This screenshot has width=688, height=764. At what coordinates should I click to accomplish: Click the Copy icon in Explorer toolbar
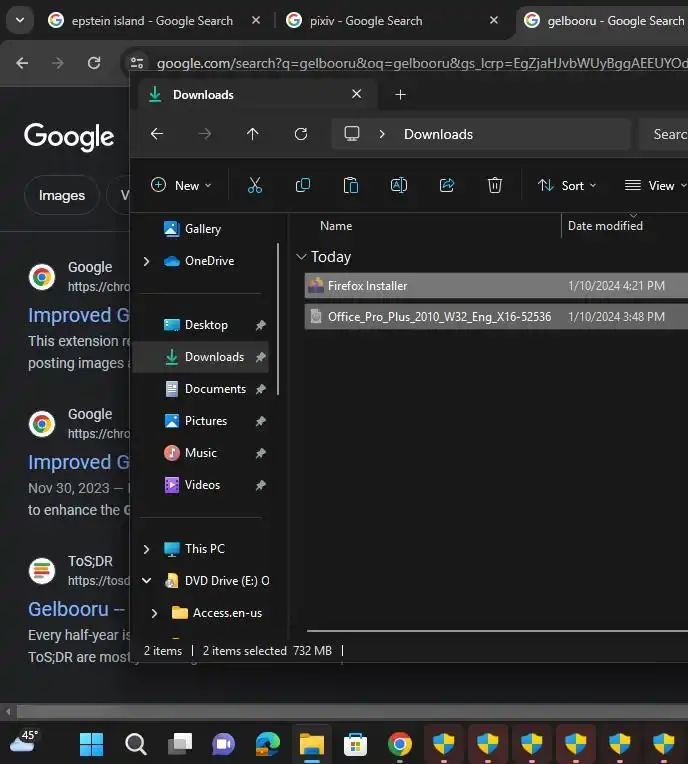coord(303,185)
